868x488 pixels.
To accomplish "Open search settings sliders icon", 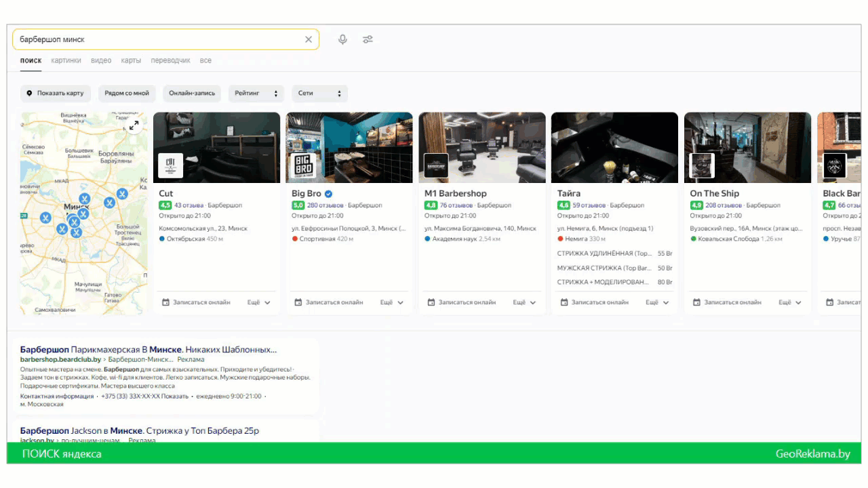I will [x=368, y=39].
